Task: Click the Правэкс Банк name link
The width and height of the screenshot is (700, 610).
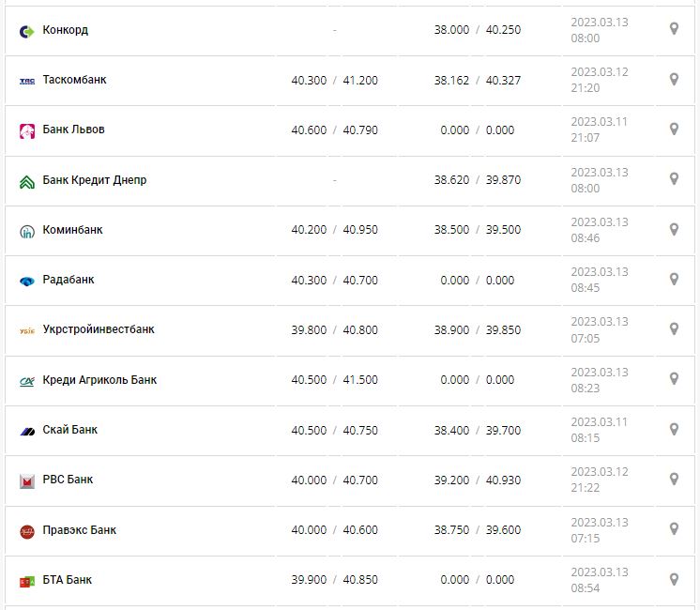Action: coord(80,530)
